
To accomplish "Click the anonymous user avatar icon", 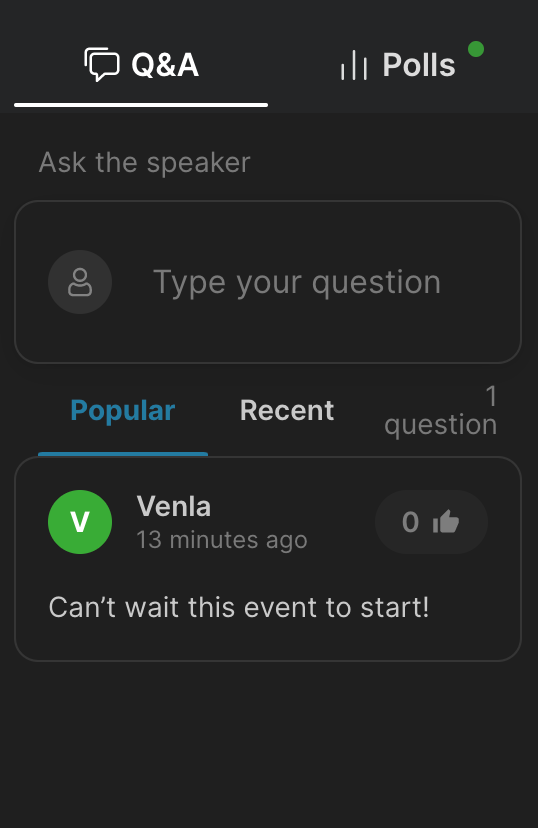I will (80, 282).
